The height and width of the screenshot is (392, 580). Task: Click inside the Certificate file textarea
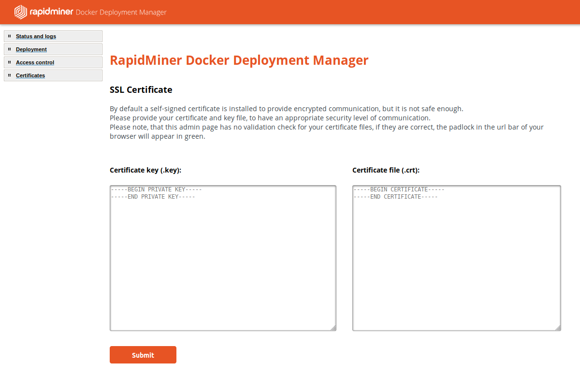457,258
